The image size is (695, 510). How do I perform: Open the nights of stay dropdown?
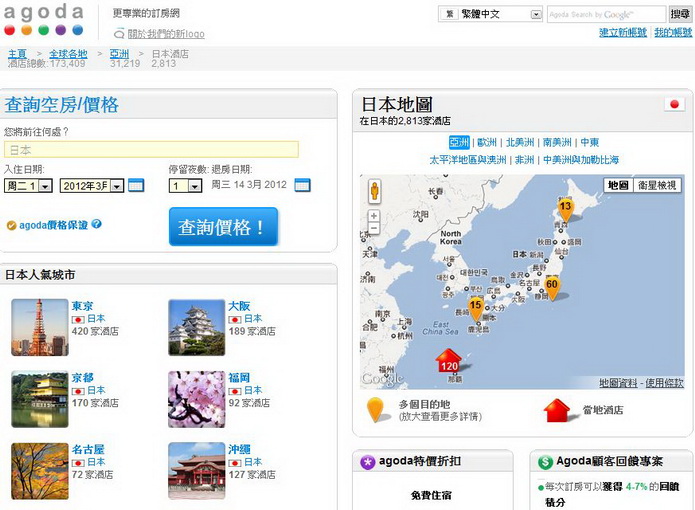[185, 186]
